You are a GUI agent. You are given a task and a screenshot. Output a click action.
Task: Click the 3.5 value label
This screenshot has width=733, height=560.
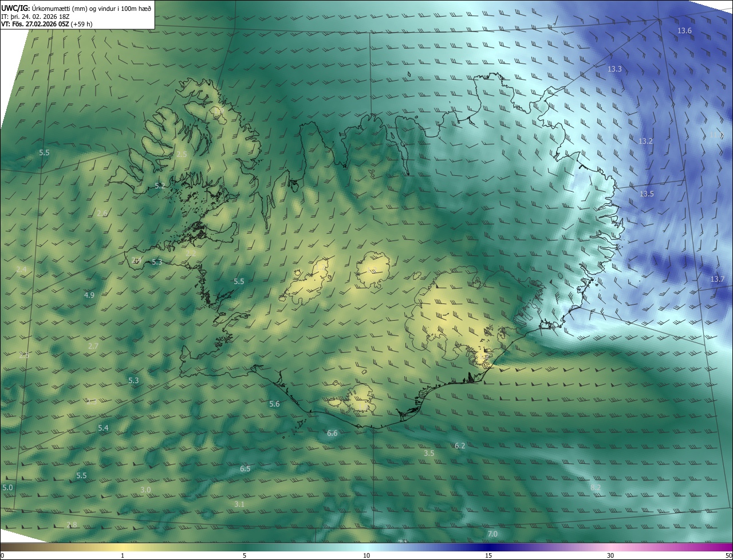429,453
